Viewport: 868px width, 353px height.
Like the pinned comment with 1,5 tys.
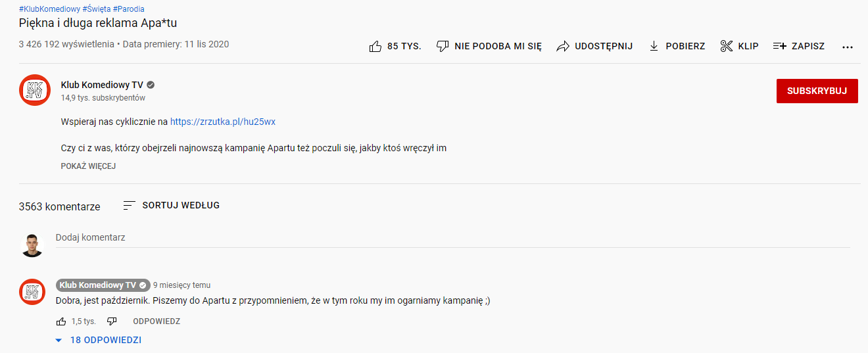[61, 321]
